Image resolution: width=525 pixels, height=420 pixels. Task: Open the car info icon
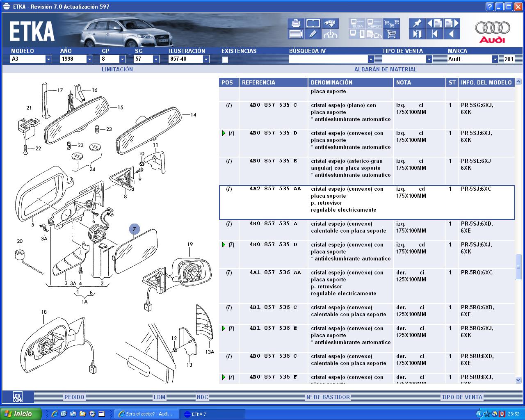point(330,34)
